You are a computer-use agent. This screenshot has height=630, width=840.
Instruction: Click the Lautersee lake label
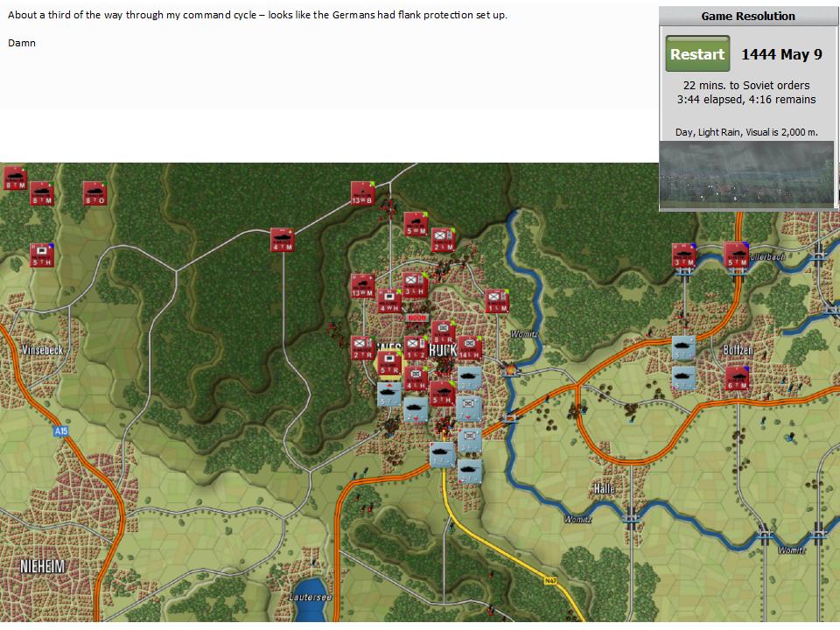310,597
